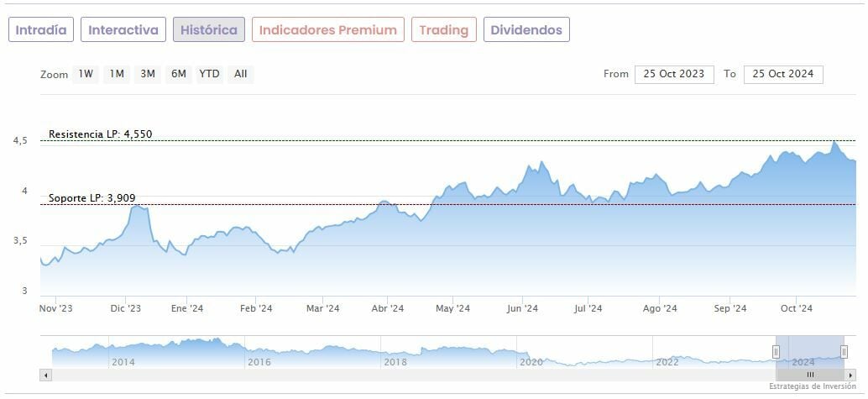Image resolution: width=868 pixels, height=399 pixels.
Task: Open Estrategias de Inversión credits link
Action: click(x=813, y=386)
